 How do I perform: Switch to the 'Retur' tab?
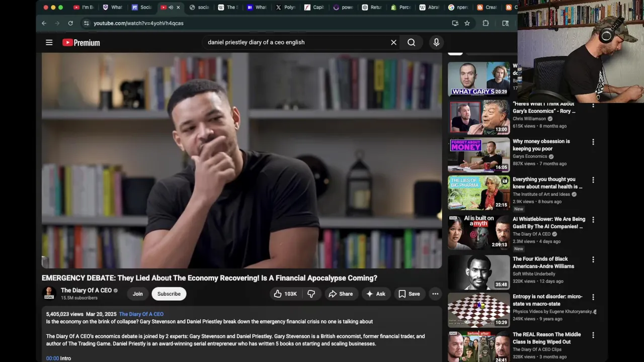[x=372, y=8]
